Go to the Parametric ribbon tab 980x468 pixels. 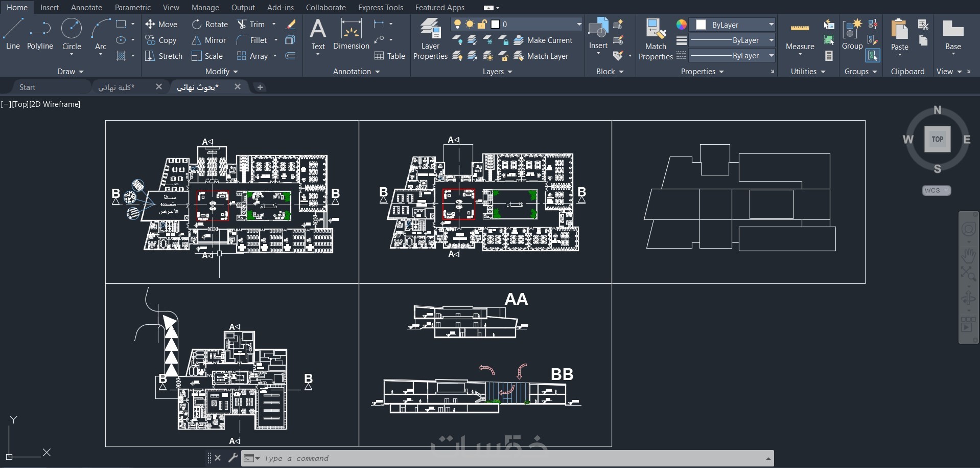(x=132, y=7)
